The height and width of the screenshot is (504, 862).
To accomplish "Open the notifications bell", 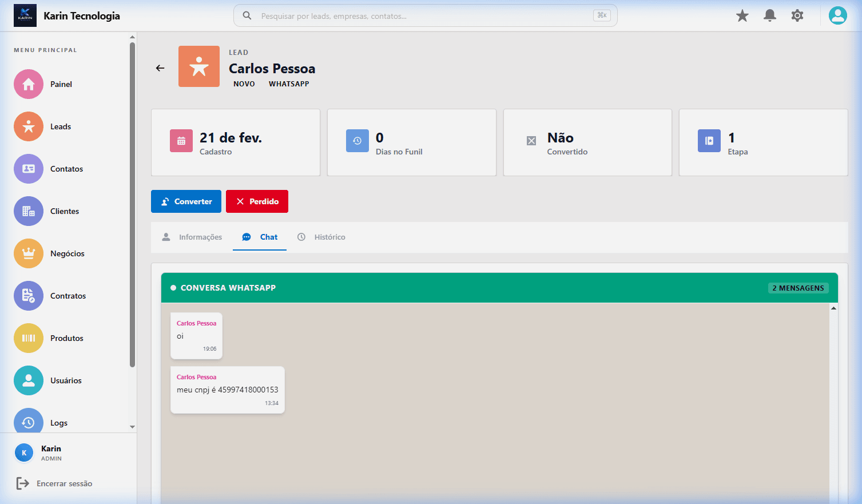I will click(769, 15).
